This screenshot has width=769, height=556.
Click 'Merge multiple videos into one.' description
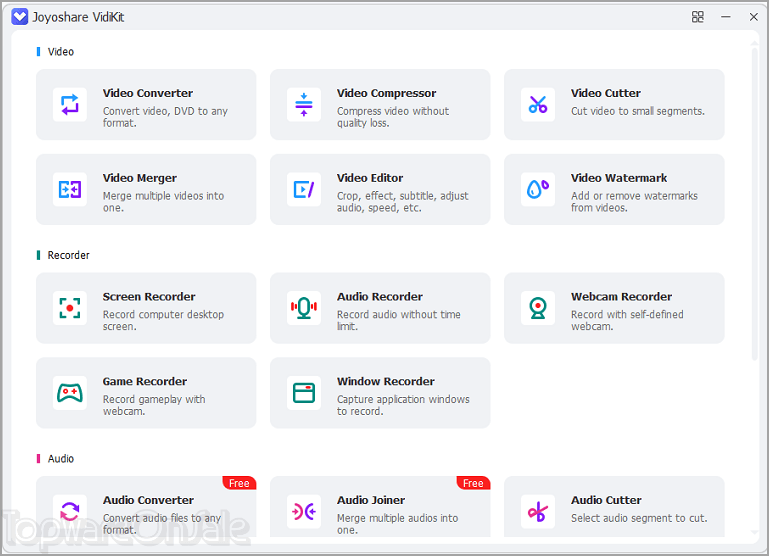point(163,202)
